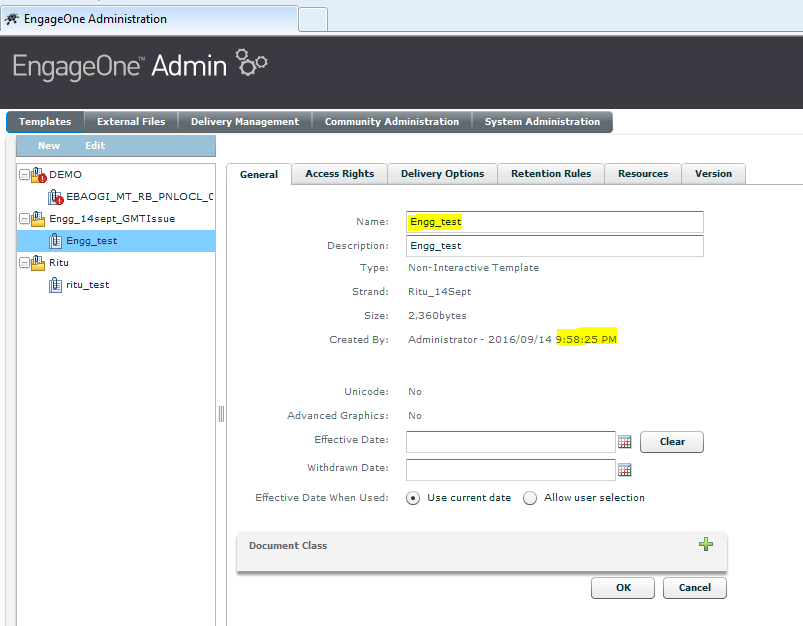Open the Delivery Management main tab
The image size is (803, 626).
coord(245,122)
